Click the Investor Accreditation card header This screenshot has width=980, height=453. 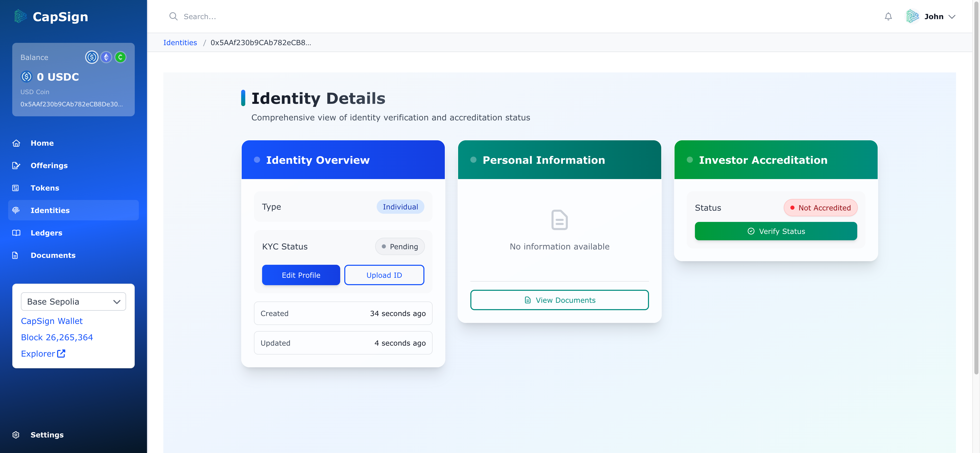tap(776, 160)
